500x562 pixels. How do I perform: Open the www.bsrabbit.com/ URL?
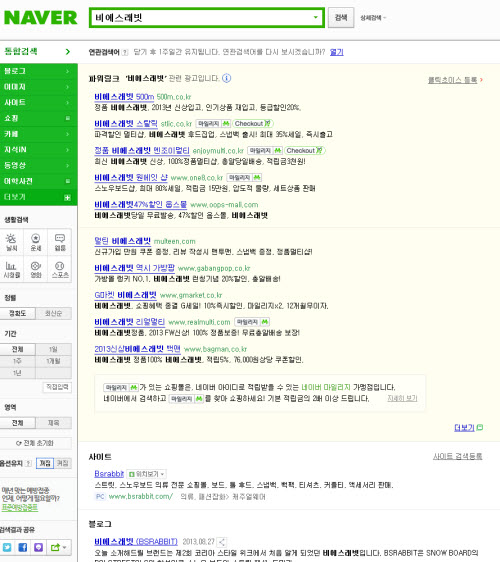click(141, 496)
